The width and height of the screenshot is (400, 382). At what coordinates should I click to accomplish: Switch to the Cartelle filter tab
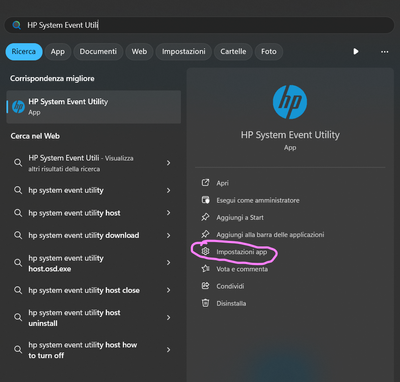pos(233,52)
